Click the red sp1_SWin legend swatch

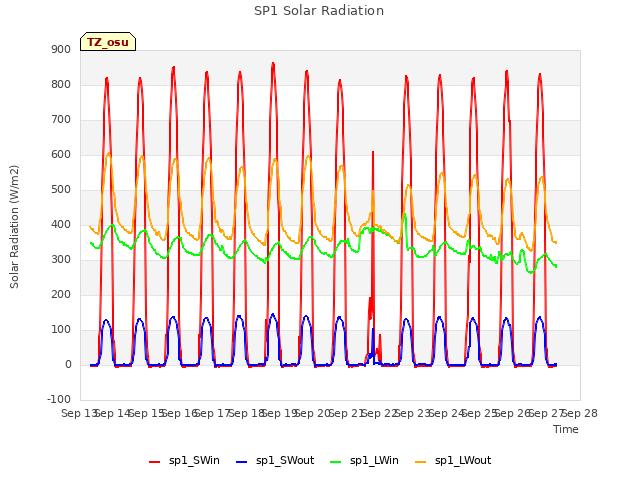click(155, 462)
